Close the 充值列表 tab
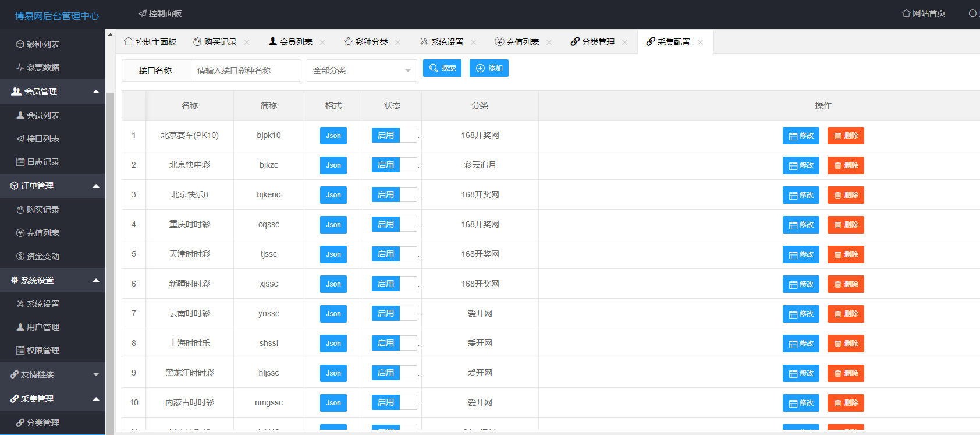The image size is (980, 435). 549,43
